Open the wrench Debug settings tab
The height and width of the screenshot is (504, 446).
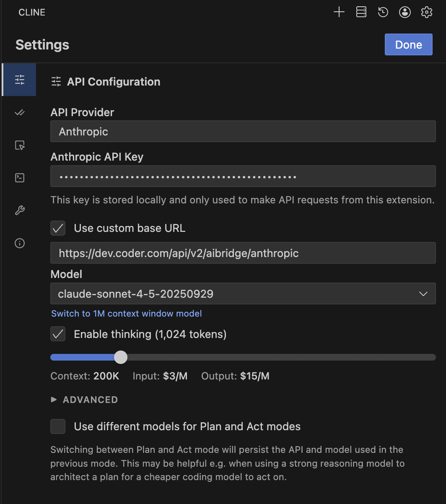pyautogui.click(x=20, y=210)
